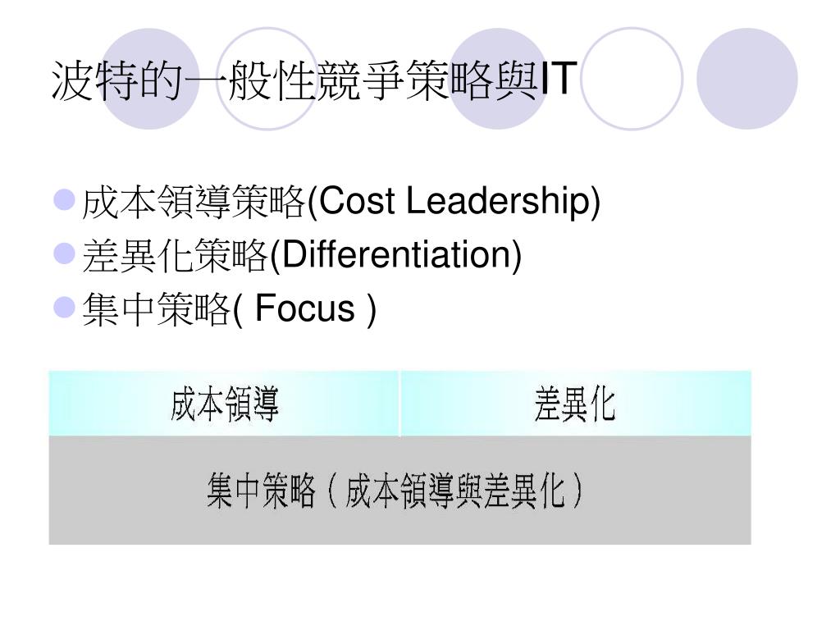
Task: Click the Focus bullet text
Action: [230, 309]
